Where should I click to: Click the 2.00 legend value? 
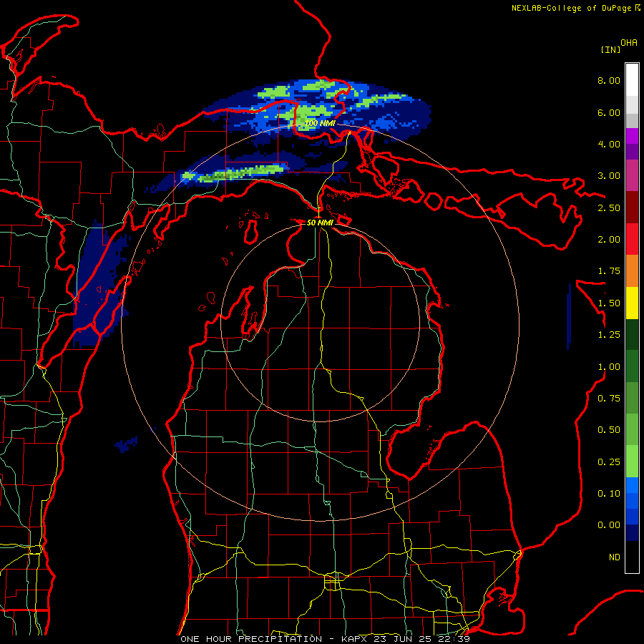[x=609, y=240]
